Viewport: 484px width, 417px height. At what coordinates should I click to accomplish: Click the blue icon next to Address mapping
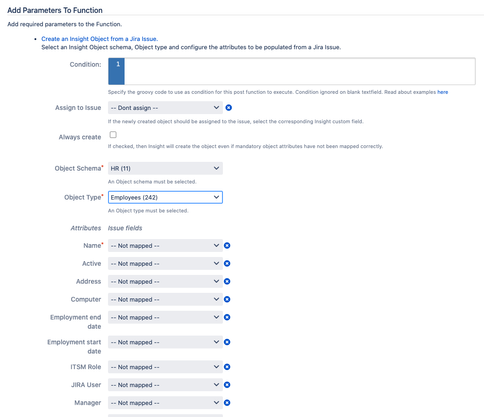[x=227, y=282]
